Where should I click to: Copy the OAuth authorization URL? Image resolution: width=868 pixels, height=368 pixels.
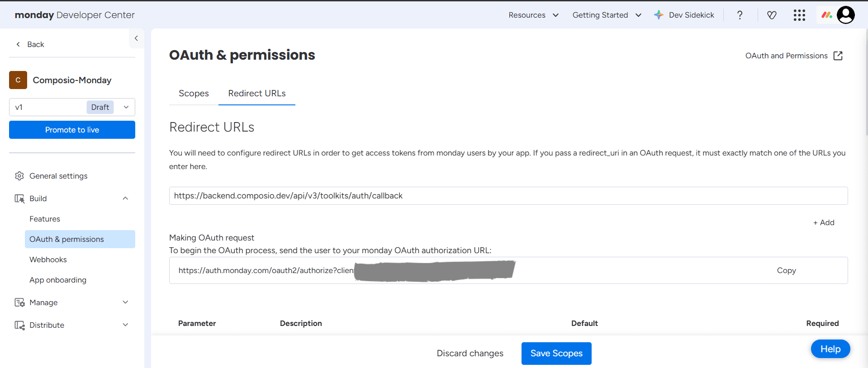(786, 270)
